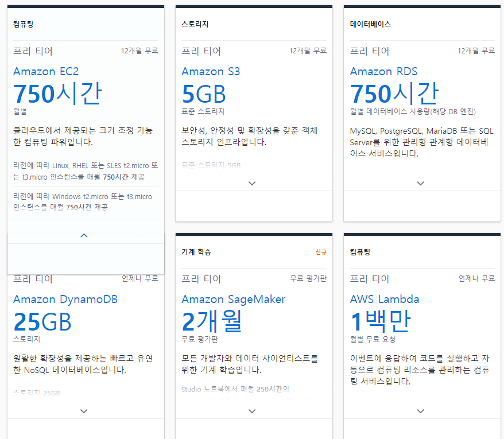Viewport: 504px width, 439px height.
Task: Open the Amazon SageMaker link
Action: click(234, 299)
